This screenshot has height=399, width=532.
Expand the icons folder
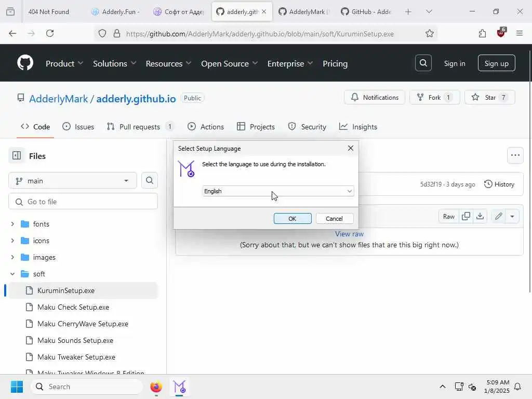pos(12,241)
